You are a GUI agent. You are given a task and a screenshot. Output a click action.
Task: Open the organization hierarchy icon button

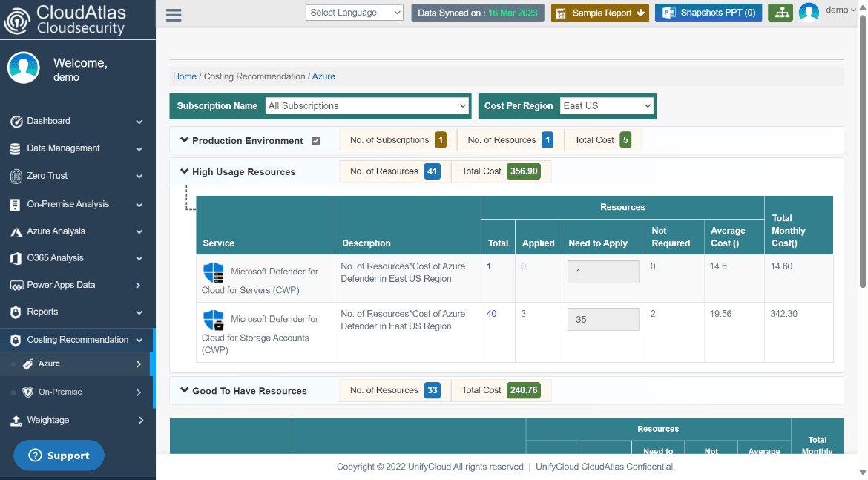pyautogui.click(x=780, y=13)
